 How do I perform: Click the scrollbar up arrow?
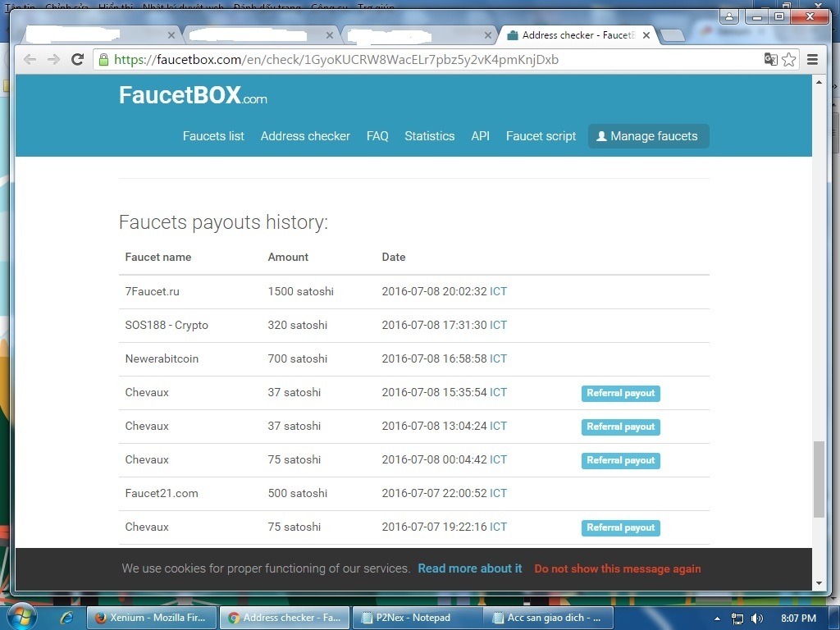tap(819, 82)
